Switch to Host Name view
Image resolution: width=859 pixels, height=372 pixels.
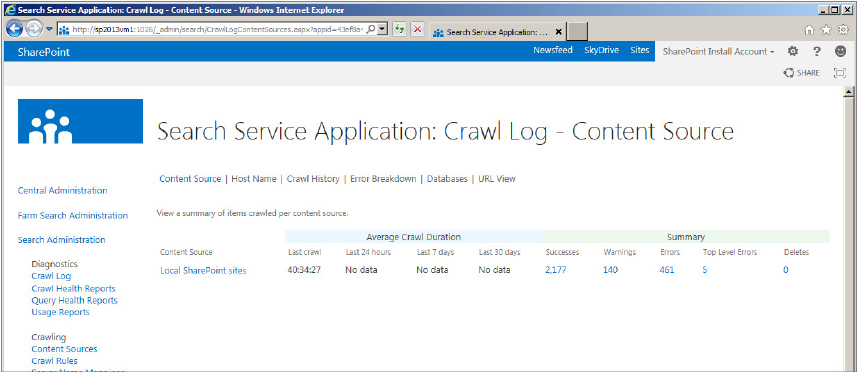tap(254, 179)
